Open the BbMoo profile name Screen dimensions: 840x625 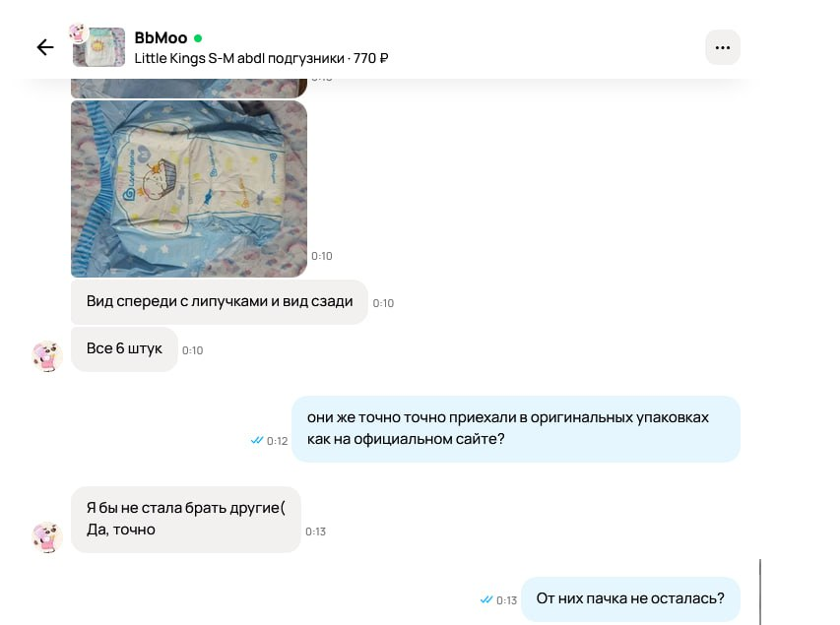[161, 38]
